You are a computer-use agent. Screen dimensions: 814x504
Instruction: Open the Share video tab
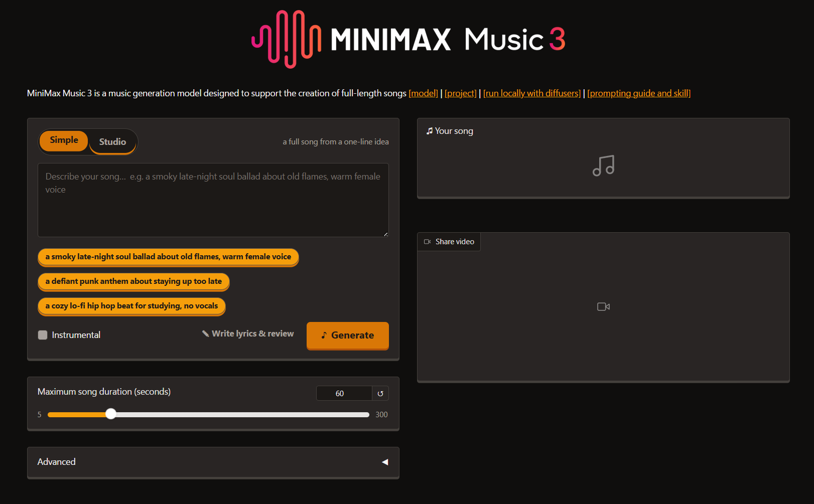[x=449, y=242]
